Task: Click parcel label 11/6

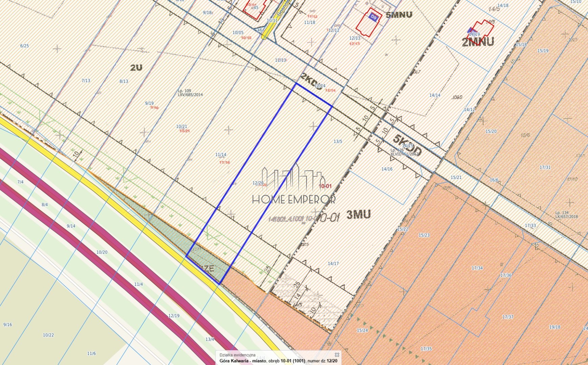Action: 91,354
